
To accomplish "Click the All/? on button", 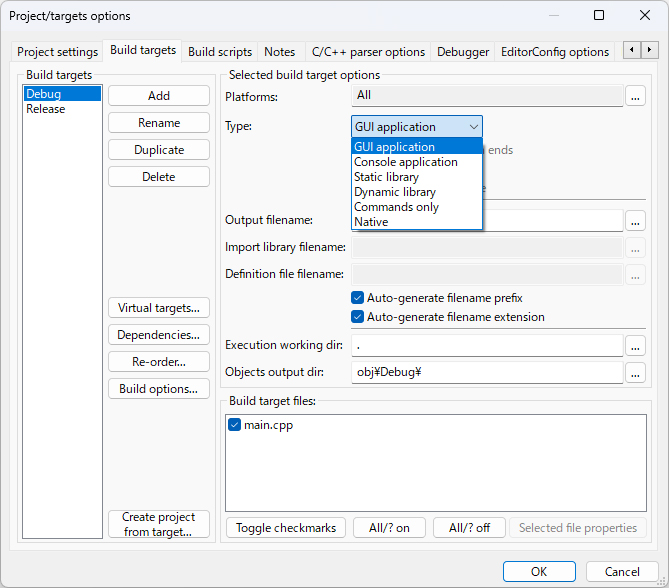I will point(389,528).
